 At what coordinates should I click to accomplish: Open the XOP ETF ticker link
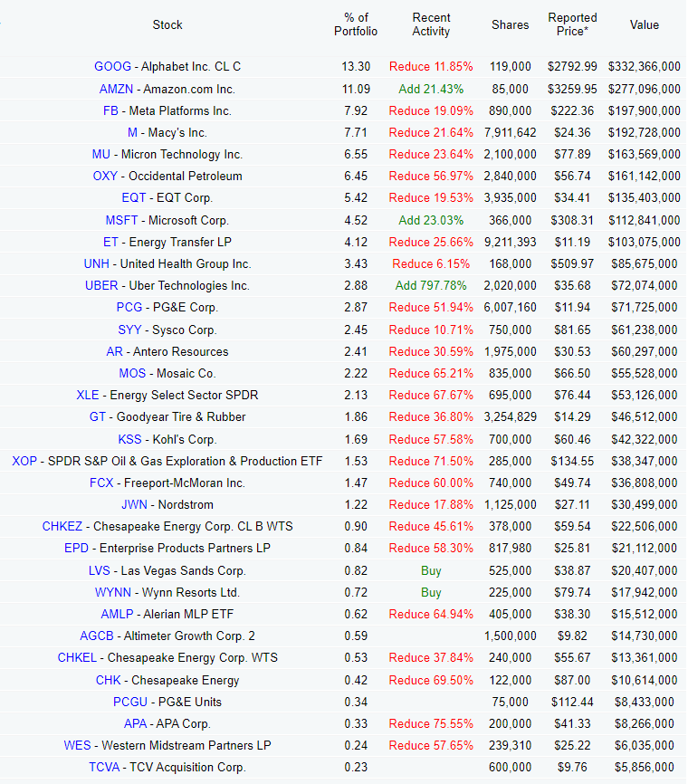24,461
